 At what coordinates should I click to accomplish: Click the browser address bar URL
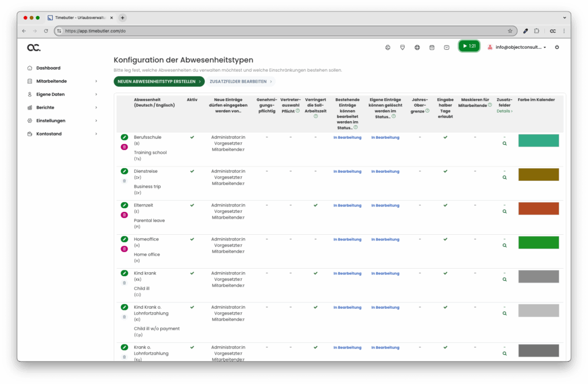click(x=95, y=31)
